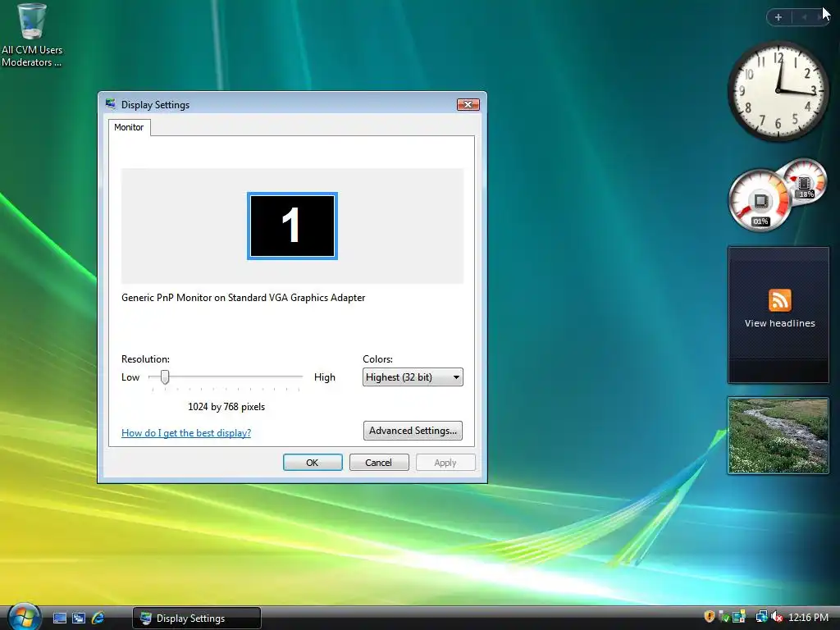Click the muted volume speaker tray icon
The image size is (840, 630).
[776, 617]
